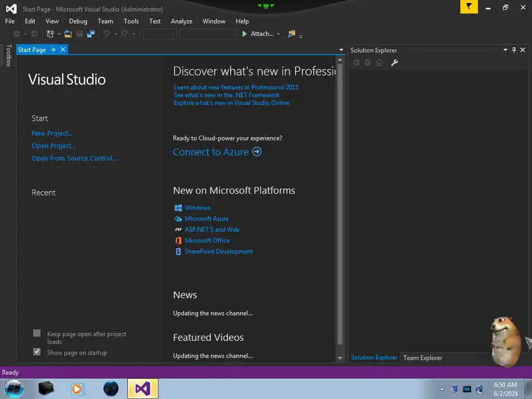Click the Solution Explorer Home icon

coord(379,62)
